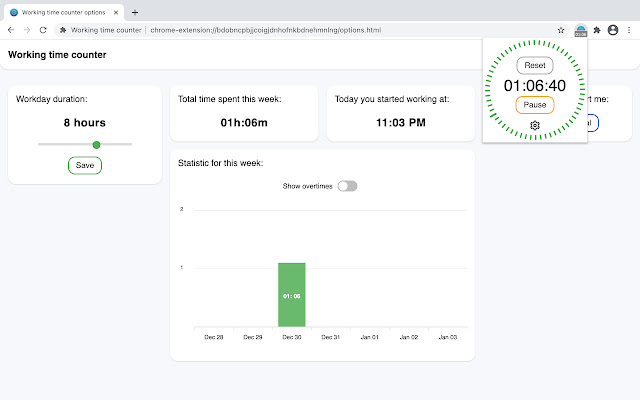640x400 pixels.
Task: Click the "Jan 02" axis label
Action: click(x=409, y=337)
